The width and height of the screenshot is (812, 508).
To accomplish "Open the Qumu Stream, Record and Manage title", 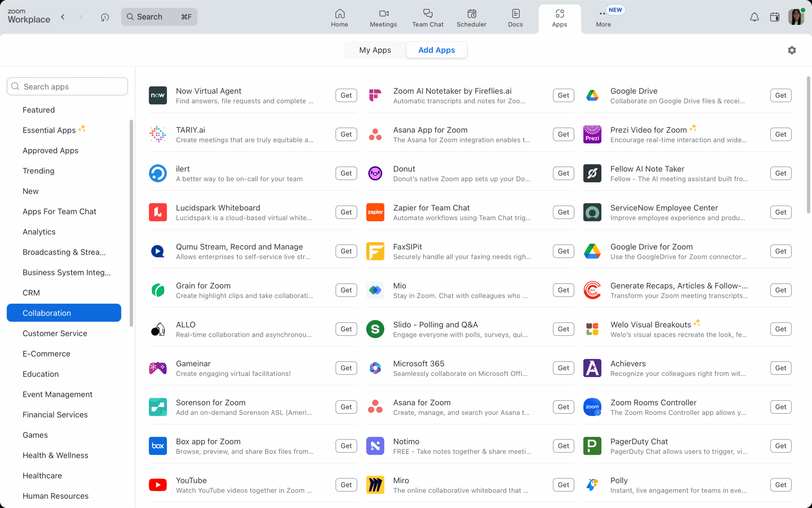I will (x=239, y=247).
